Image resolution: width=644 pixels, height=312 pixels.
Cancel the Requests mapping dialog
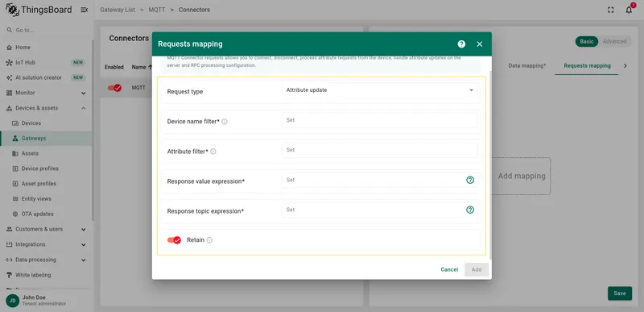449,269
